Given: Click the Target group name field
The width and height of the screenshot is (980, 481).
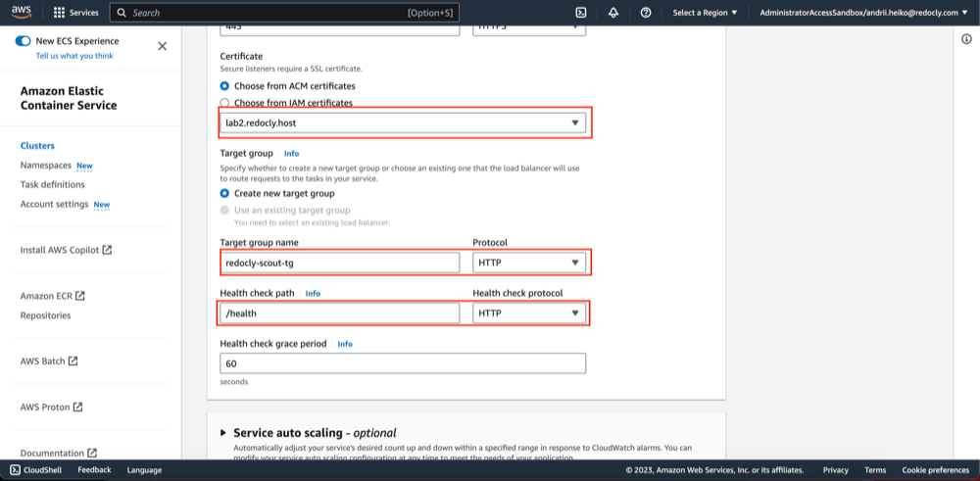Looking at the screenshot, I should point(340,263).
